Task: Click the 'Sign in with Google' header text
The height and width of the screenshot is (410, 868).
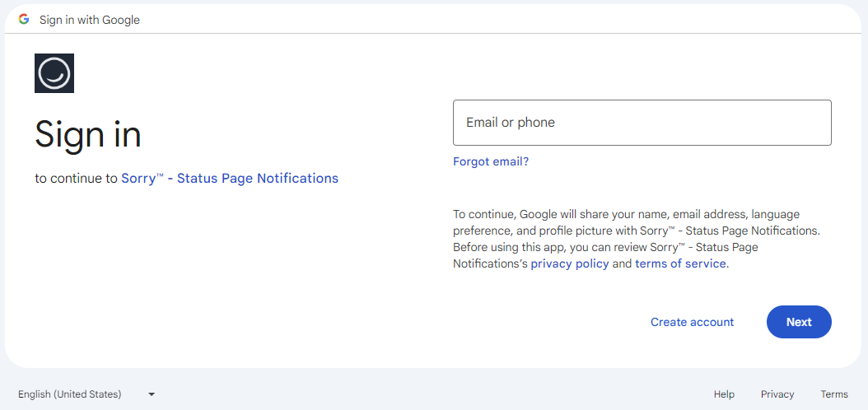Action: (x=90, y=20)
